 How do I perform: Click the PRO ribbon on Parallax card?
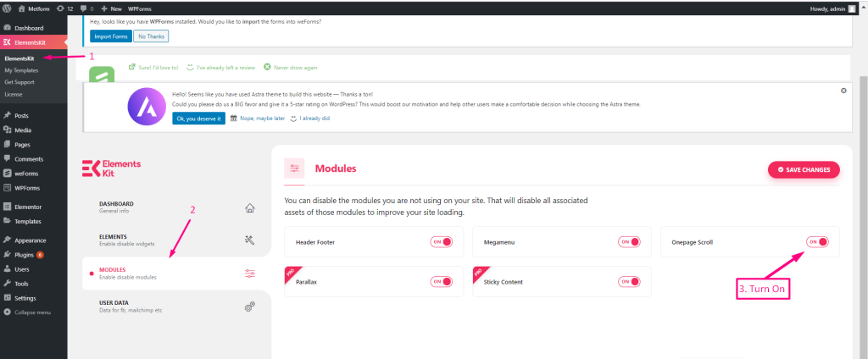tap(290, 272)
